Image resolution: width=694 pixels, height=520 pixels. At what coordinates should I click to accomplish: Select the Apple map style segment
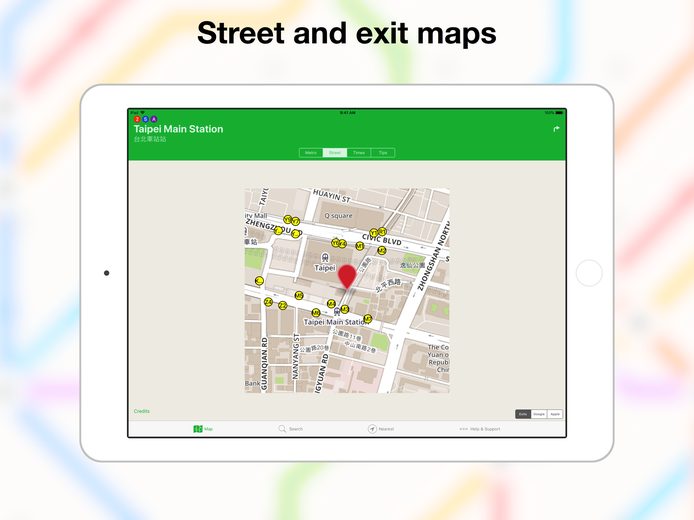pos(555,414)
